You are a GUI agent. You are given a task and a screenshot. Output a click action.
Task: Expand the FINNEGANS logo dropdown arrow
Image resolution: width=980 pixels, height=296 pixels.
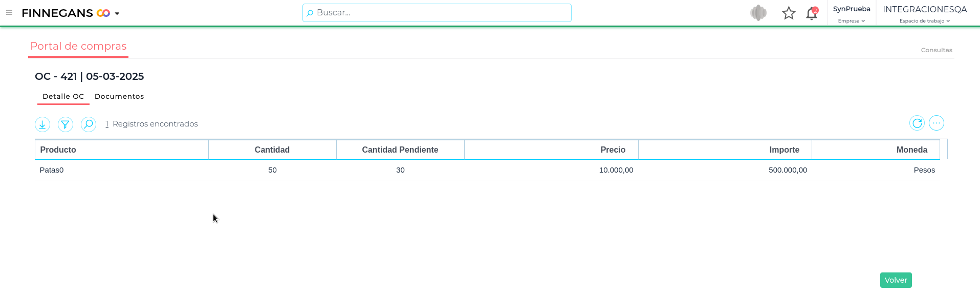(117, 14)
